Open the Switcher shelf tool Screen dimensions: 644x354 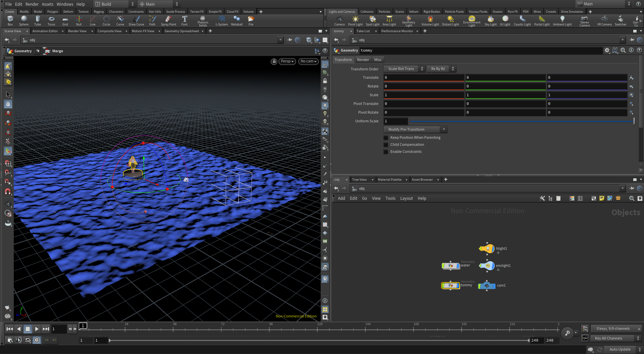(621, 20)
